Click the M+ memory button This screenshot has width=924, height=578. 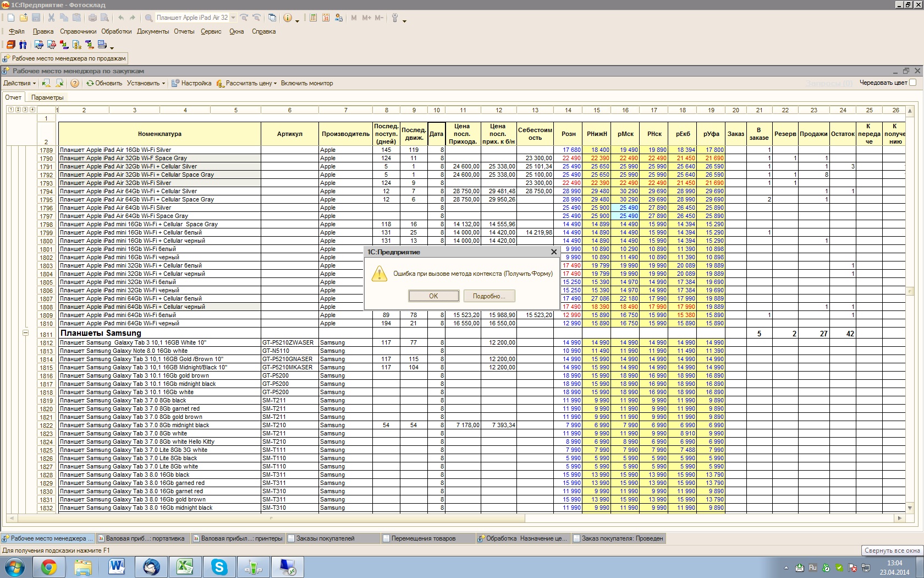pos(366,18)
